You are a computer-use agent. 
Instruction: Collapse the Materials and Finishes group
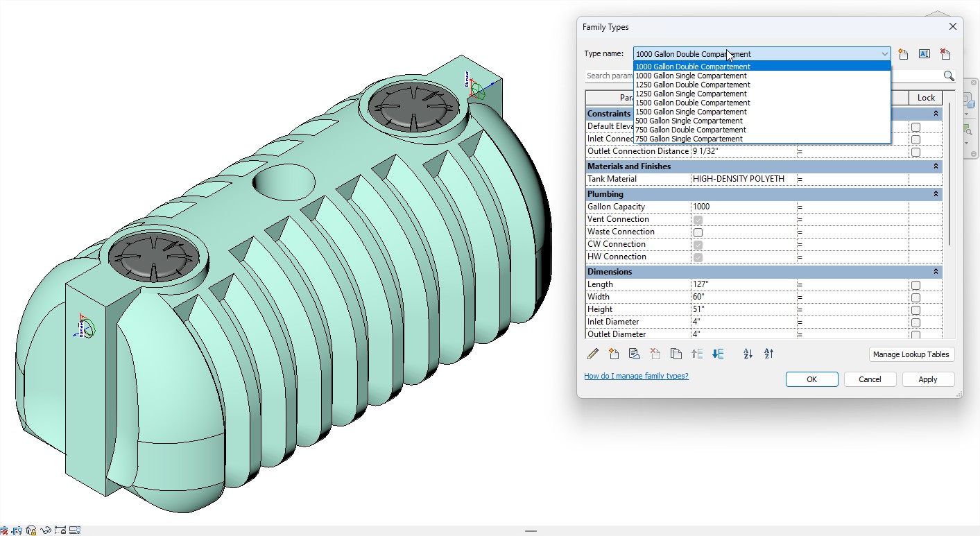click(936, 166)
